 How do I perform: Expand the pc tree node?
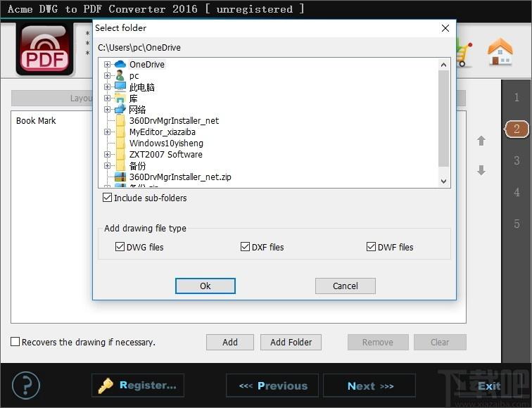click(x=107, y=76)
